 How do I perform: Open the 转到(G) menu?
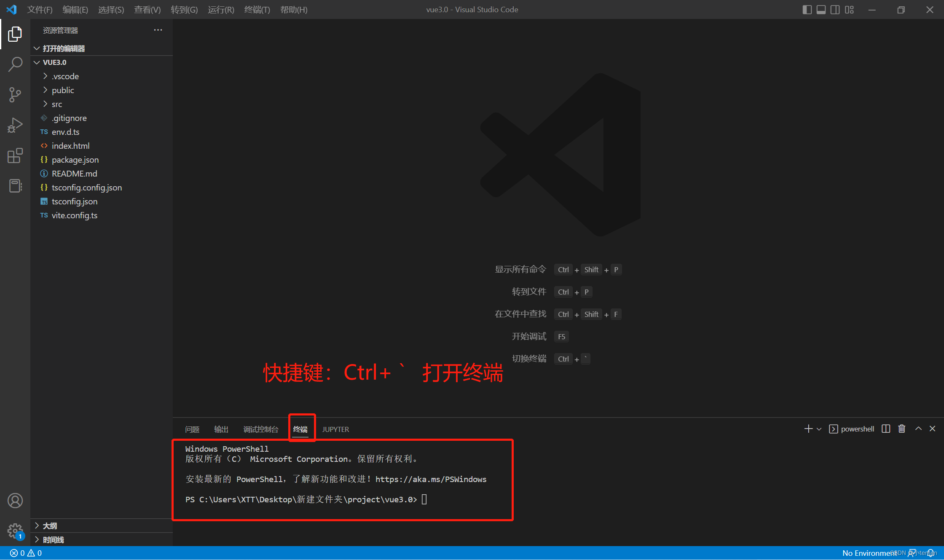184,10
